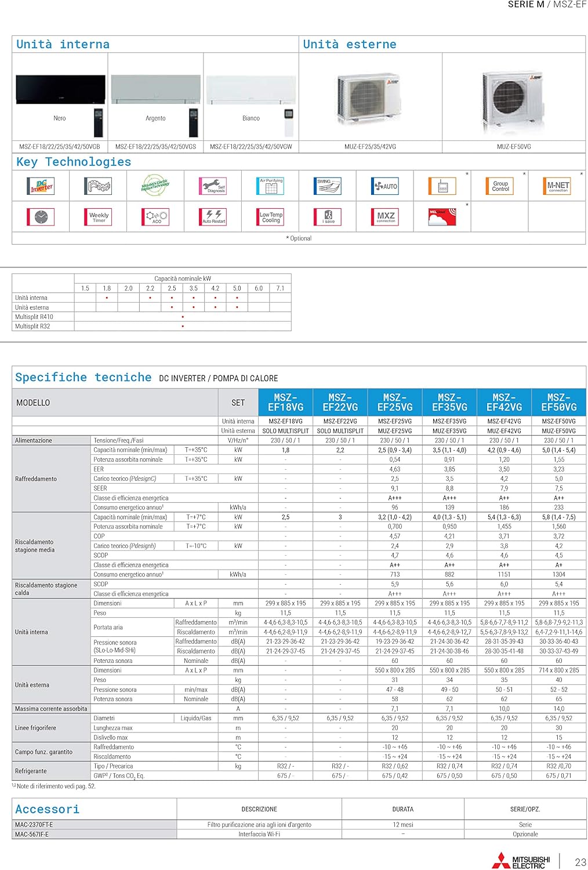Select the MSZ-EF18VG column header
The image size is (588, 870).
[x=285, y=402]
